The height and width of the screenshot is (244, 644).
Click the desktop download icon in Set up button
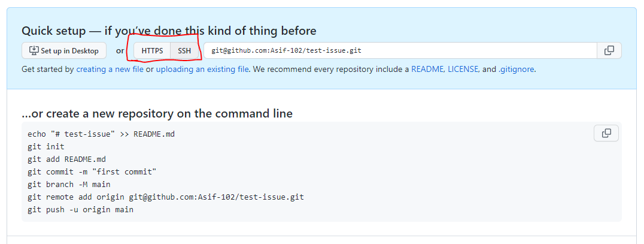[34, 50]
